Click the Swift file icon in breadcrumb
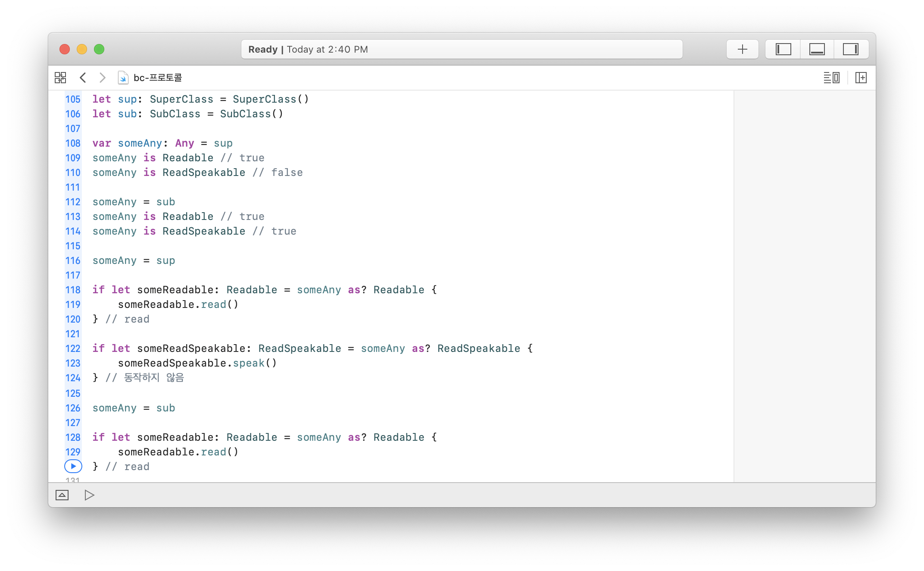 (x=123, y=78)
